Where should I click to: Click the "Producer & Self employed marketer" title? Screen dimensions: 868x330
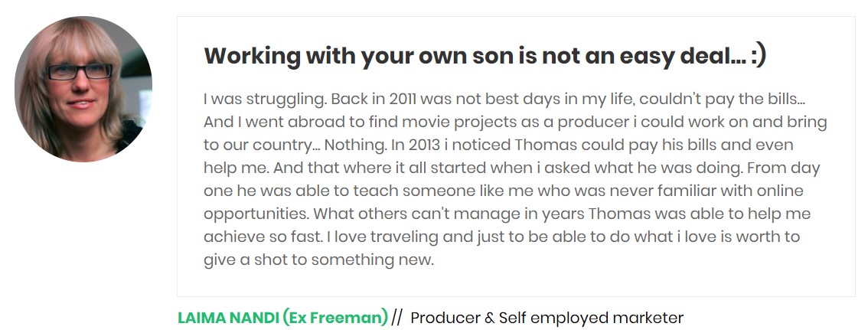coord(547,318)
